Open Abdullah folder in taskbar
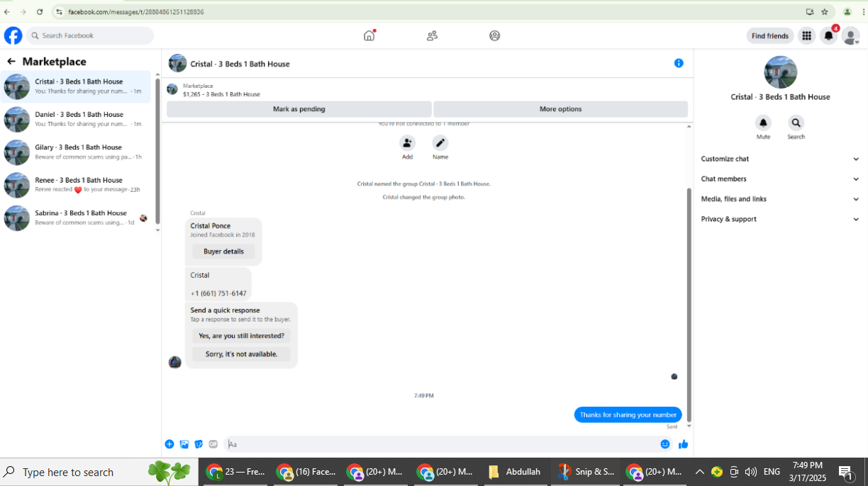This screenshot has height=486, width=868. click(x=516, y=472)
